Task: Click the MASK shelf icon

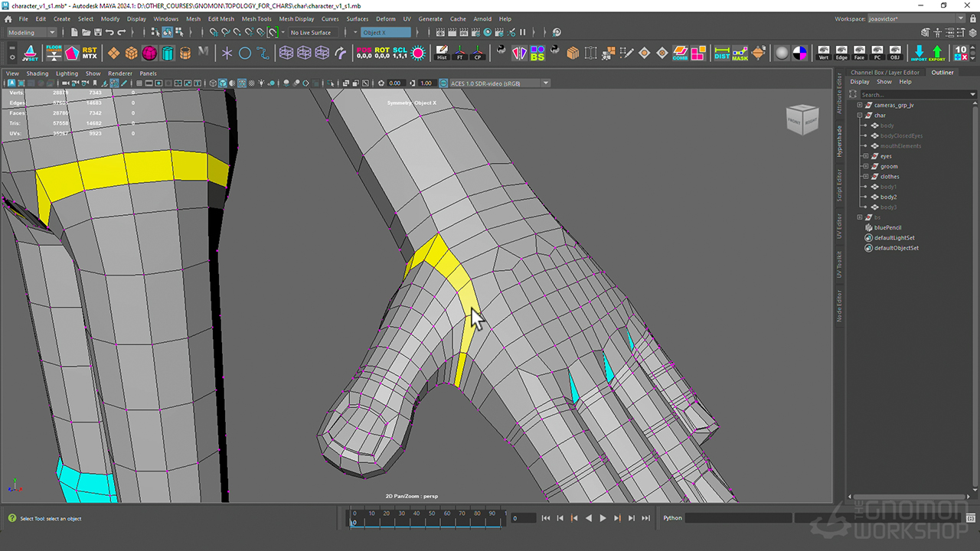Action: coord(740,53)
